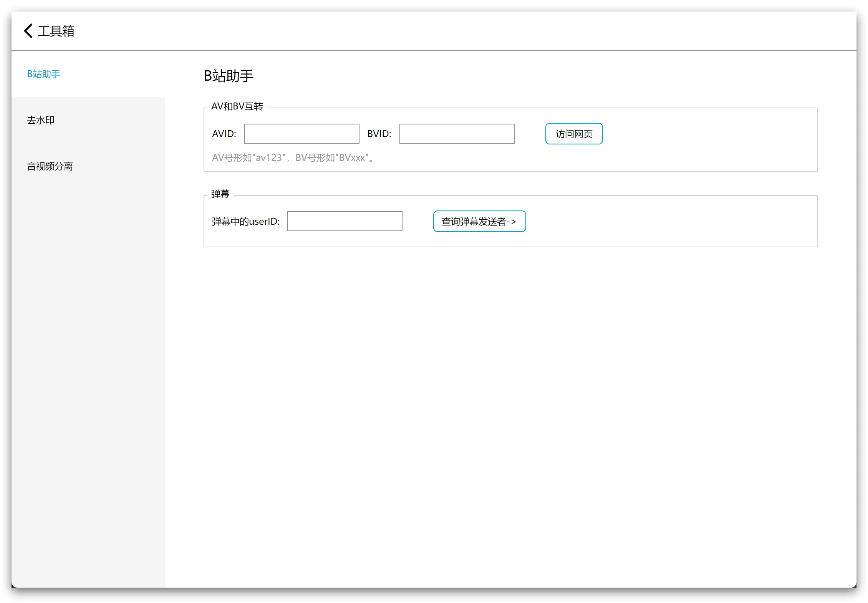Viewport: 868px width, 603px height.
Task: Click the BVID: label
Action: click(x=379, y=134)
